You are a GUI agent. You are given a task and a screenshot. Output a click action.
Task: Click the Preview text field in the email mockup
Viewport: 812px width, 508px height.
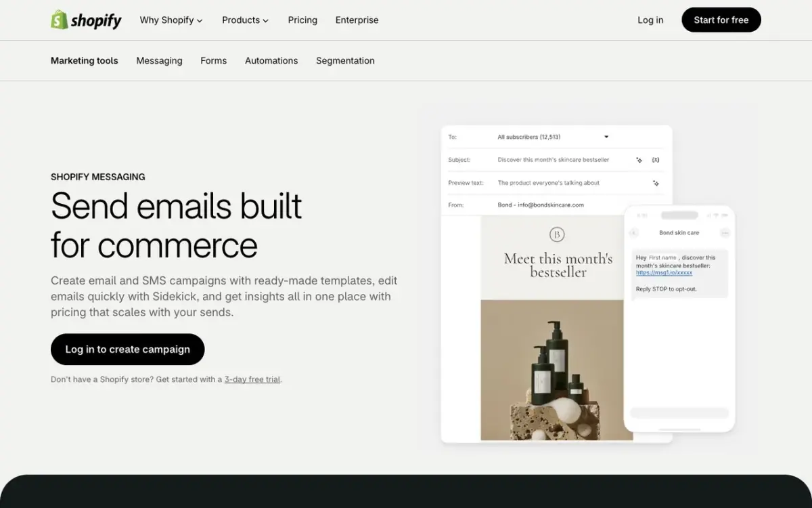pyautogui.click(x=548, y=183)
